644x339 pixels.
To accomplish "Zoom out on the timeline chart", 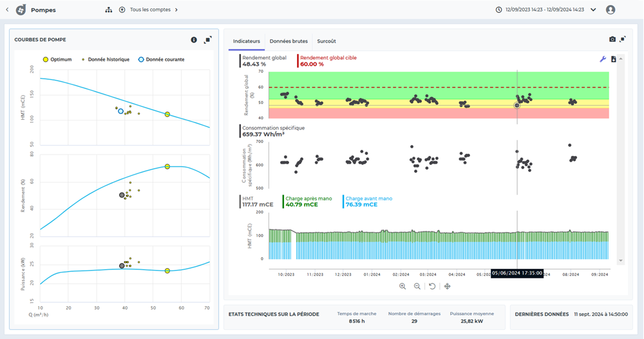I will pos(417,286).
